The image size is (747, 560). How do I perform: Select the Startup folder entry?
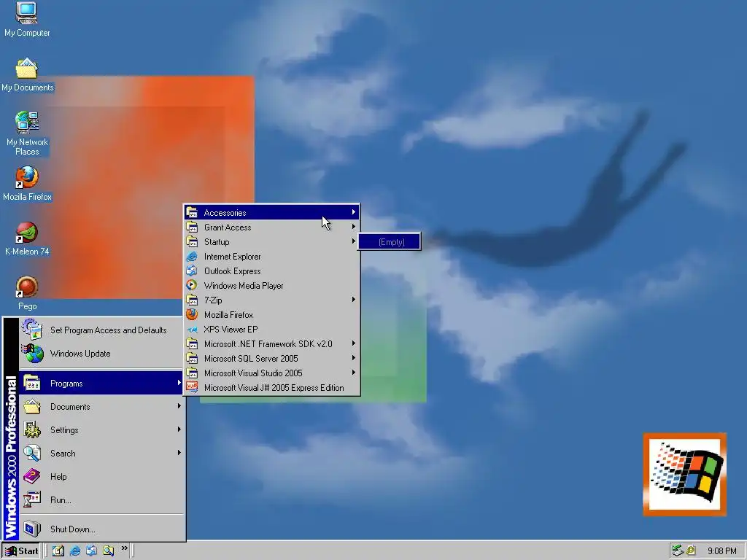click(x=271, y=242)
